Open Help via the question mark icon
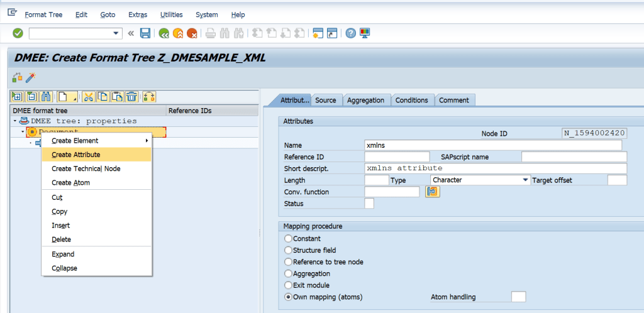The width and height of the screenshot is (644, 313). tap(350, 33)
